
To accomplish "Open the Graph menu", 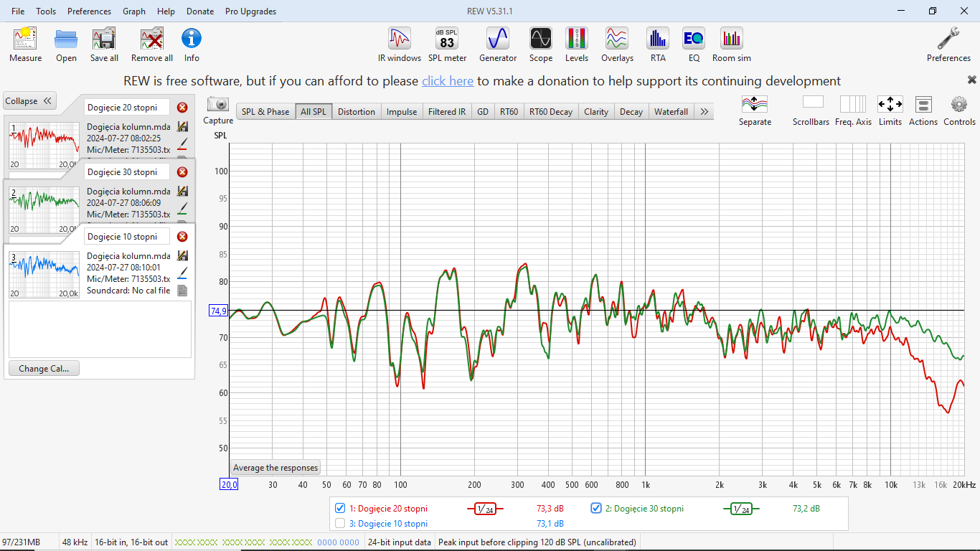I will [x=134, y=11].
